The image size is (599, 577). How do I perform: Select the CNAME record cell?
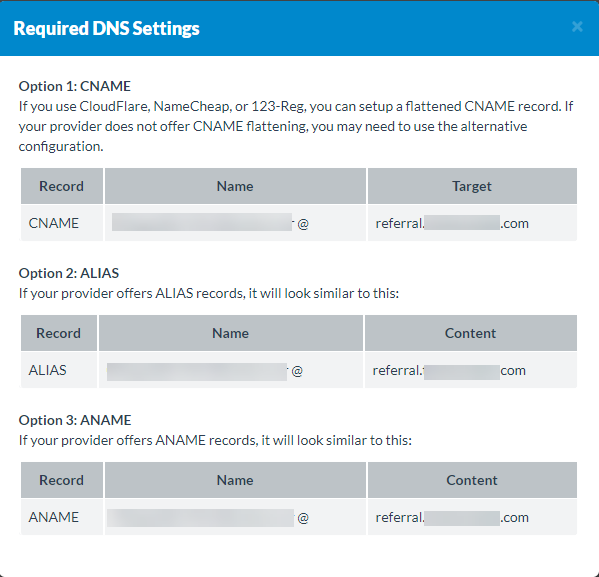tap(62, 223)
